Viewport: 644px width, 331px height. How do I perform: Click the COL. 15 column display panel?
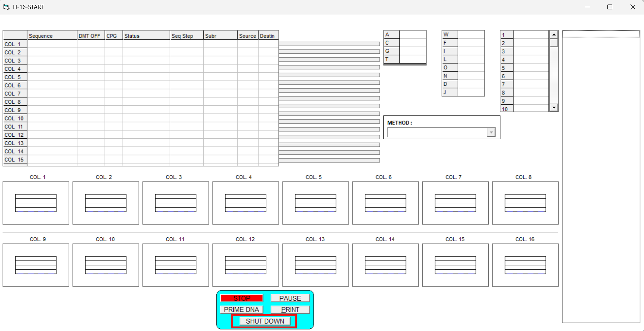point(455,265)
